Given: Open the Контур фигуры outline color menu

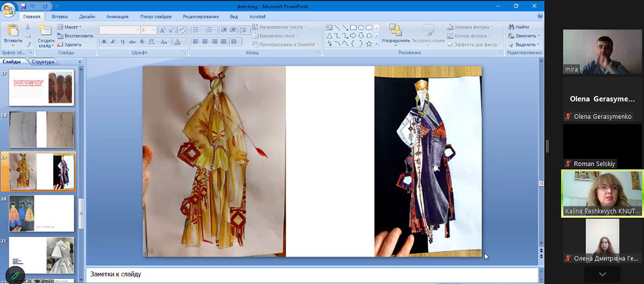Looking at the screenshot, I should (469, 36).
